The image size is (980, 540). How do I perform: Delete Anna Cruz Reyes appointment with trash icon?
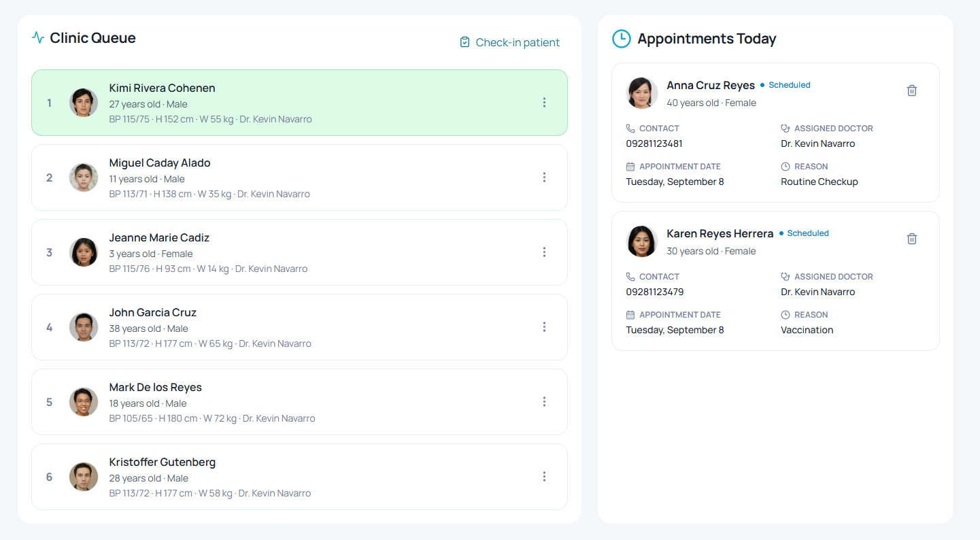click(912, 90)
